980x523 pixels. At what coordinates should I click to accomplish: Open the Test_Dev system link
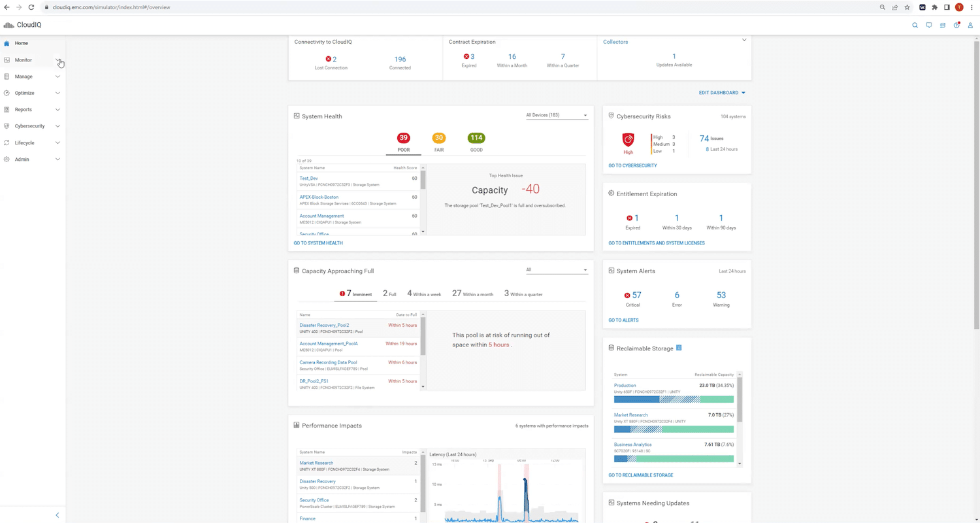pos(308,178)
